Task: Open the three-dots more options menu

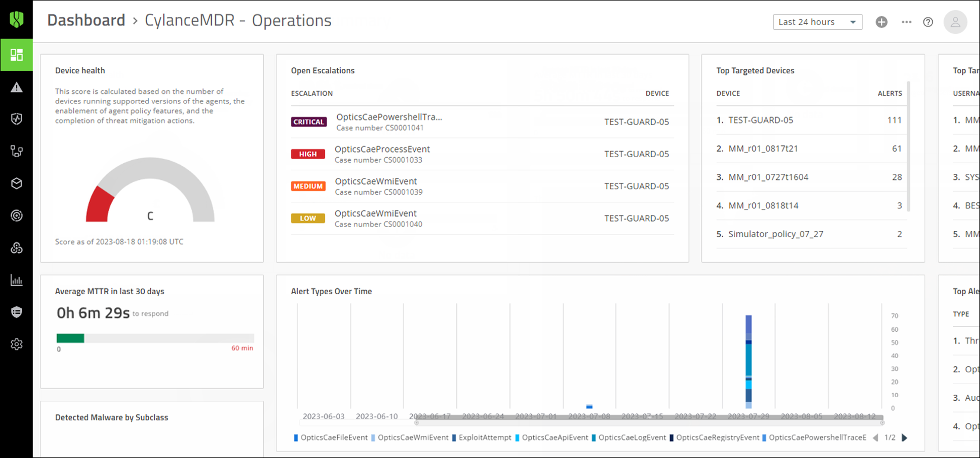Action: [907, 22]
